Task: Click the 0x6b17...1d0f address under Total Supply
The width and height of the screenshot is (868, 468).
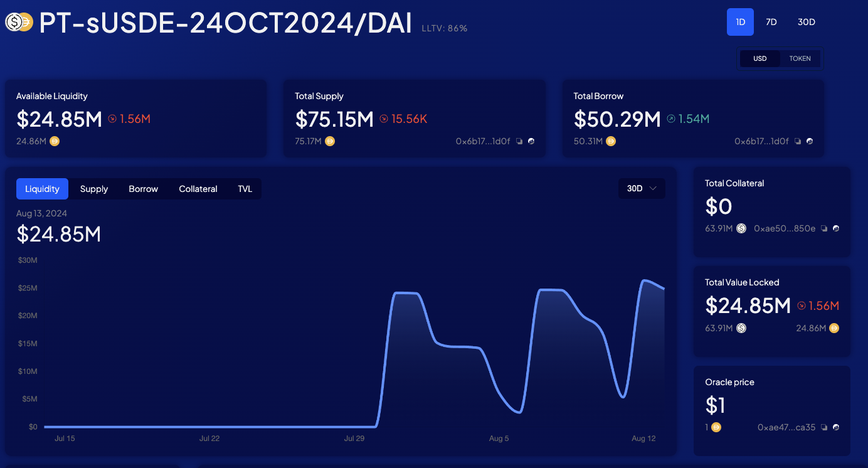Action: pyautogui.click(x=482, y=142)
